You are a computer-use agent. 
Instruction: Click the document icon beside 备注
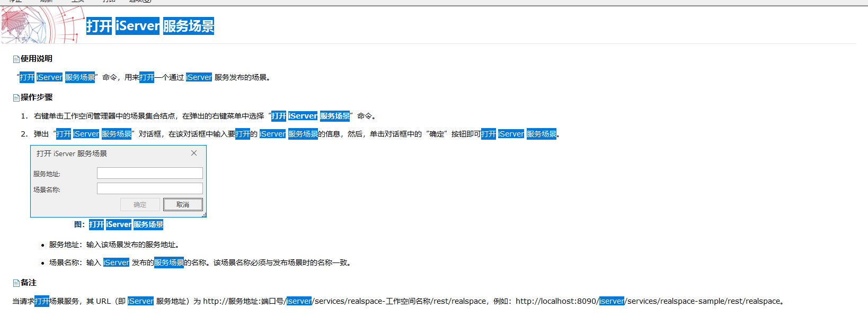click(16, 283)
